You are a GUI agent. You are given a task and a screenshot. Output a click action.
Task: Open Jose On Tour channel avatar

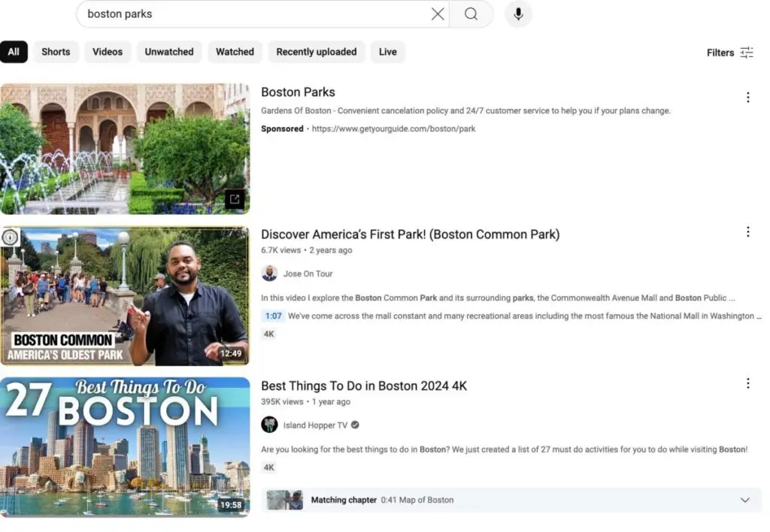coord(269,274)
